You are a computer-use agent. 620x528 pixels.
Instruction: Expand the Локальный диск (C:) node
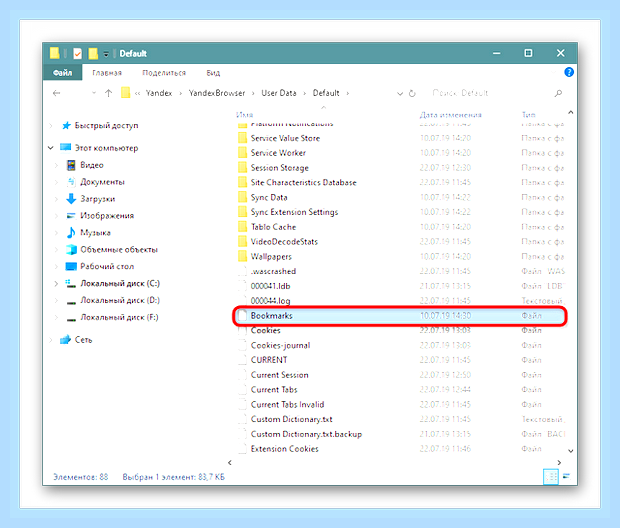(56, 283)
